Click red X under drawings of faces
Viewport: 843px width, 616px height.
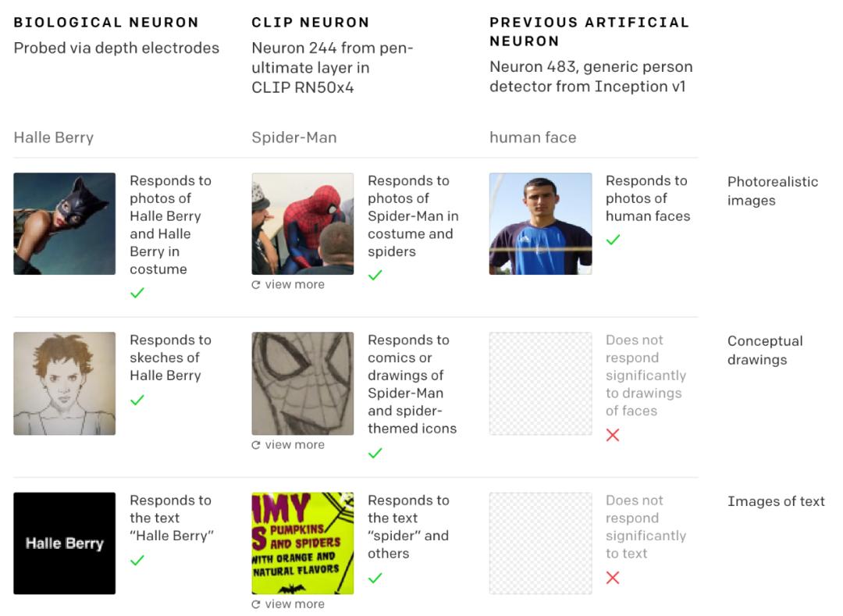click(x=613, y=435)
